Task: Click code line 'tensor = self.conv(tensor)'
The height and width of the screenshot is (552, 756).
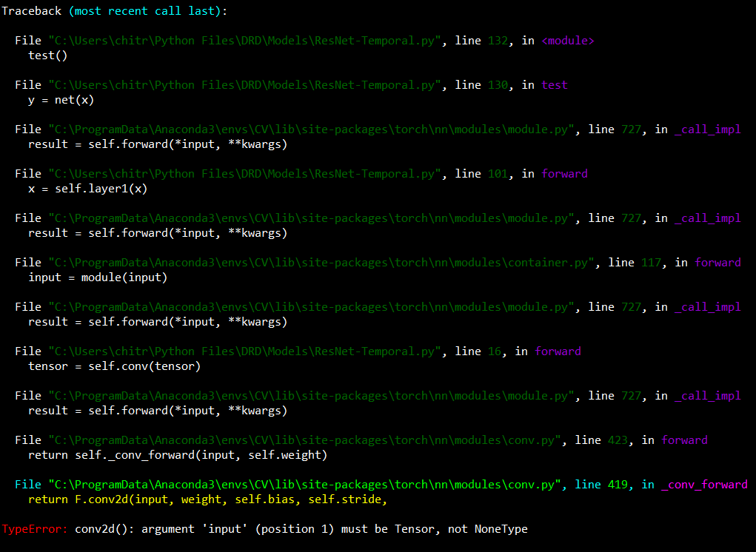Action: pyautogui.click(x=114, y=366)
